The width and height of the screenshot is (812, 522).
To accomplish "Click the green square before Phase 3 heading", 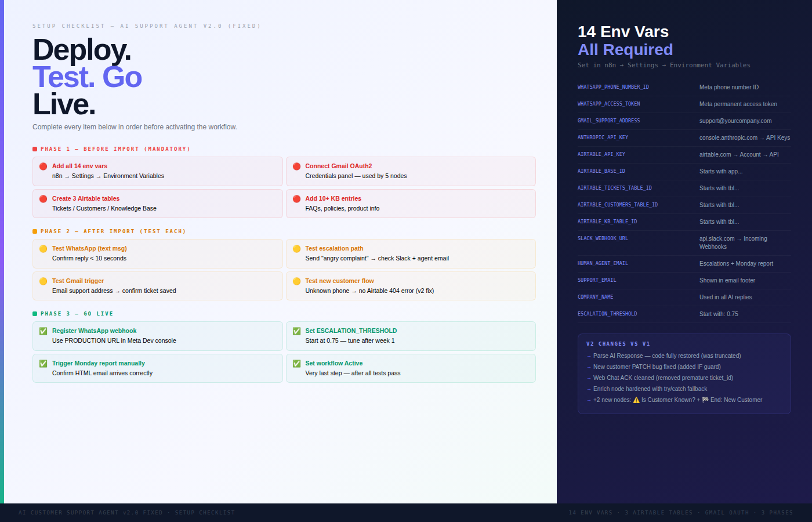I will tap(35, 314).
